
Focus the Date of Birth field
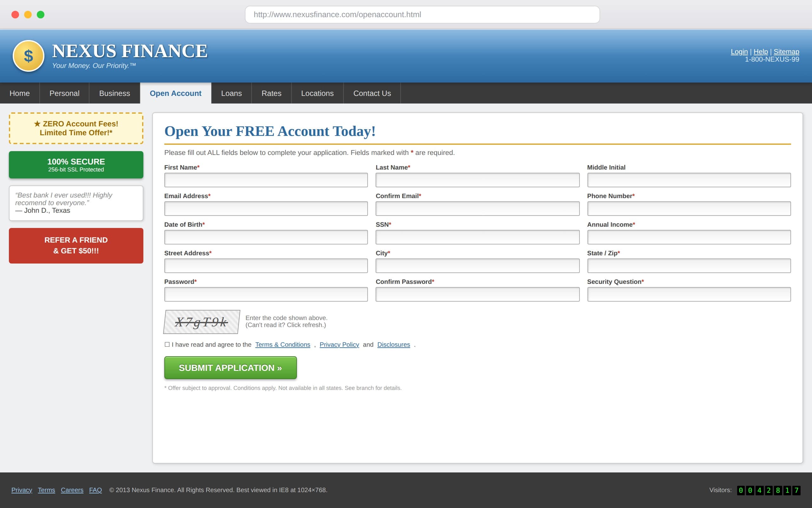coord(266,237)
